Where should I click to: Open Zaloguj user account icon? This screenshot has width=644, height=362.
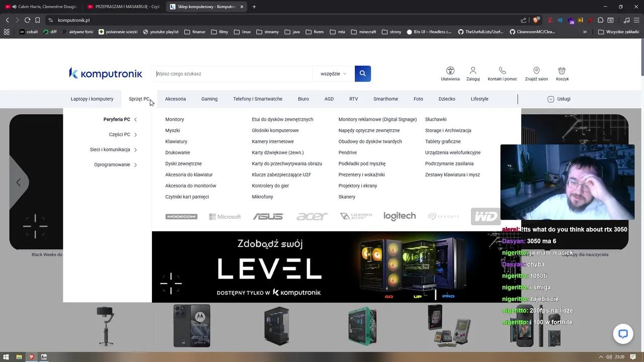point(473,74)
